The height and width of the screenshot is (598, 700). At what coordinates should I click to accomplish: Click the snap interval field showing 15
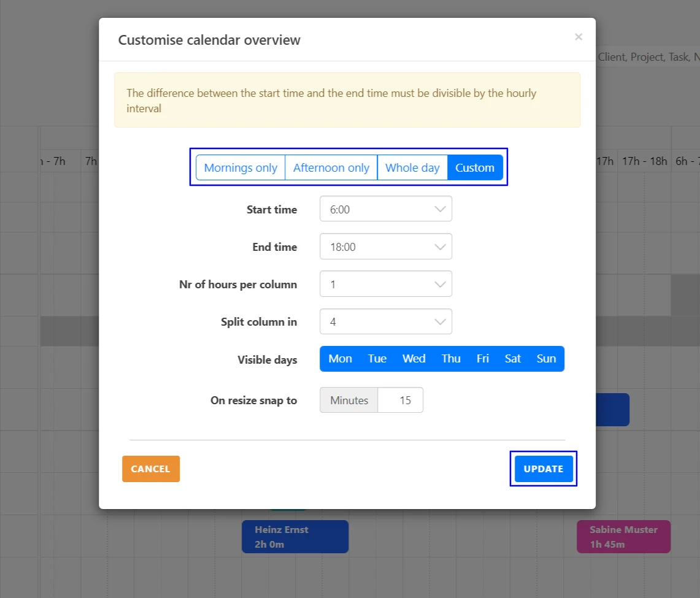pyautogui.click(x=400, y=400)
